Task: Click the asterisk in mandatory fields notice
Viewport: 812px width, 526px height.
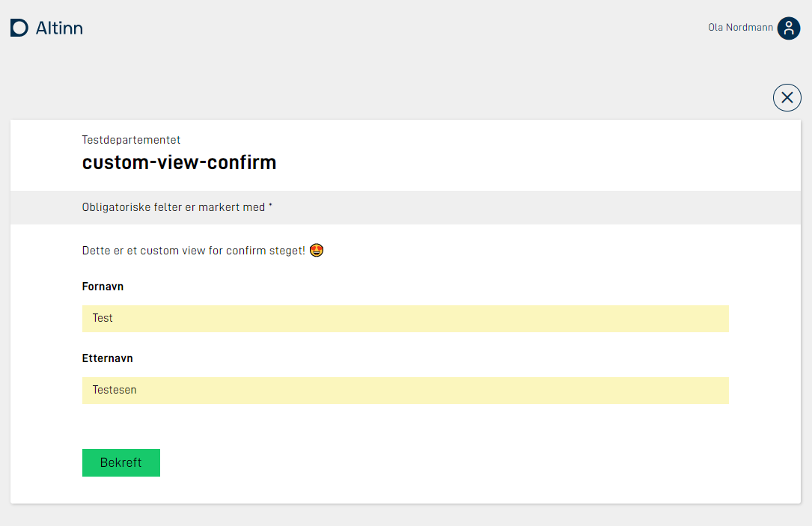Action: [270, 206]
